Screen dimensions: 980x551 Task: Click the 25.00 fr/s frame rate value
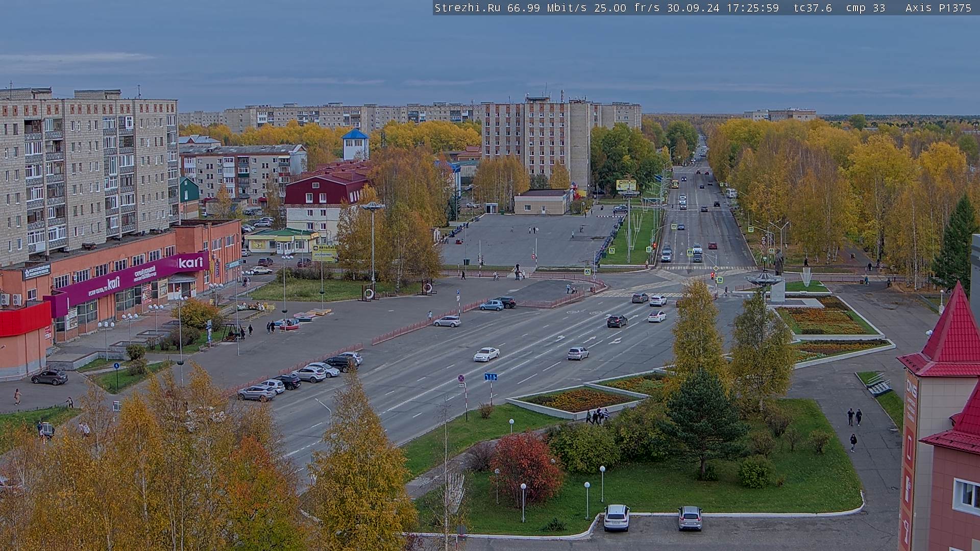coord(627,8)
